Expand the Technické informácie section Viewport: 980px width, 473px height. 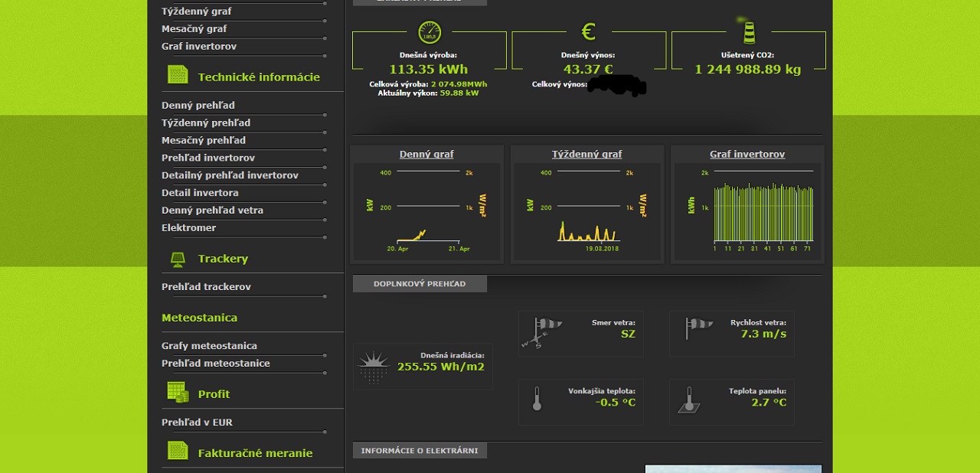tap(259, 77)
